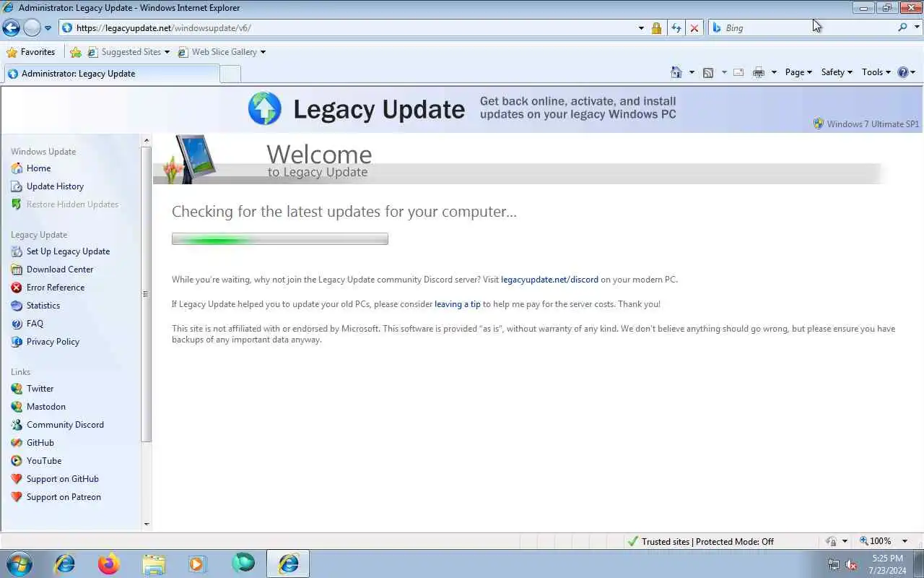Open the Print options dropdown arrow

pyautogui.click(x=774, y=72)
